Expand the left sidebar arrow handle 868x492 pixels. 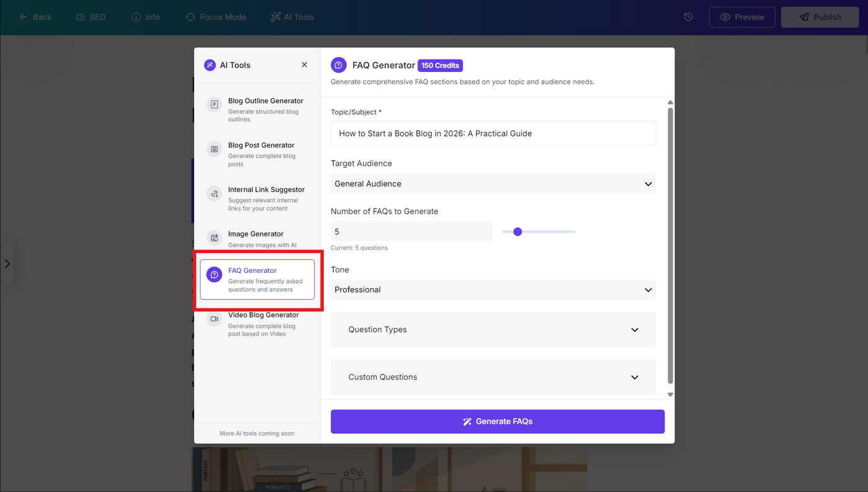7,264
